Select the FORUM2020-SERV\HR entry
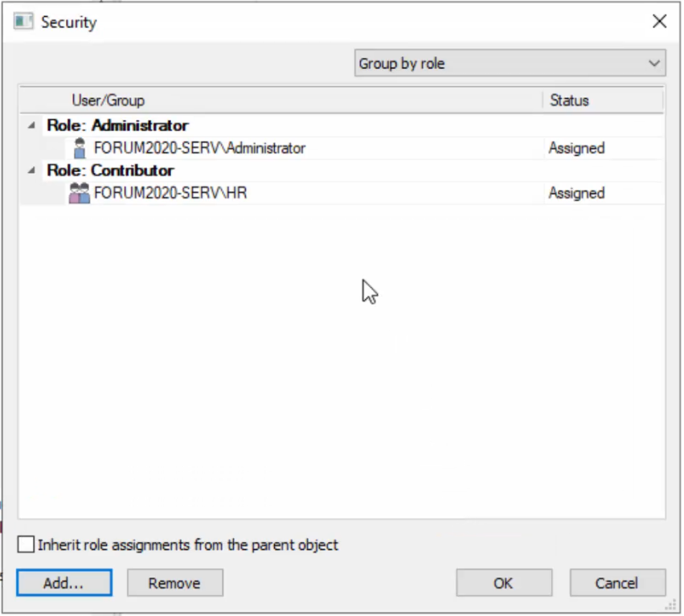The image size is (684, 616). [170, 193]
